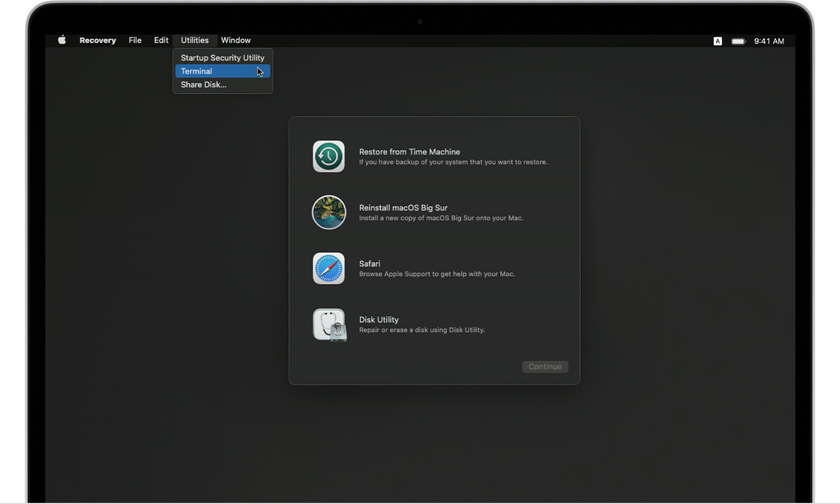Click the Disk Utility icon
The image size is (840, 504).
[x=329, y=325]
